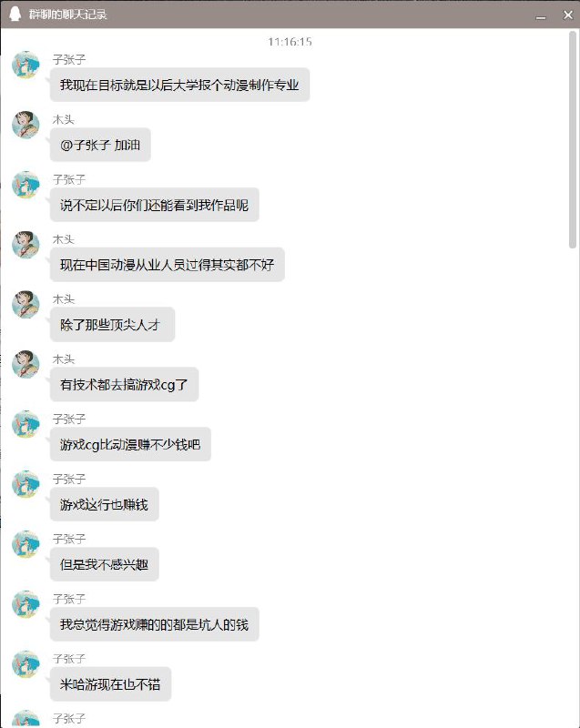
Task: Select the bubble 现在中国动漫从业人员过得其实都不好
Action: pyautogui.click(x=167, y=265)
